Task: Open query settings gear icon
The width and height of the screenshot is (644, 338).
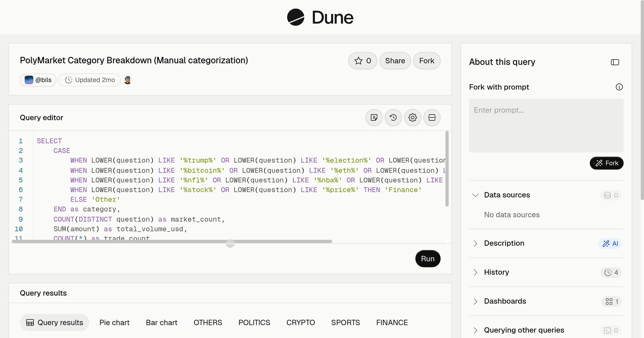Action: pos(412,117)
